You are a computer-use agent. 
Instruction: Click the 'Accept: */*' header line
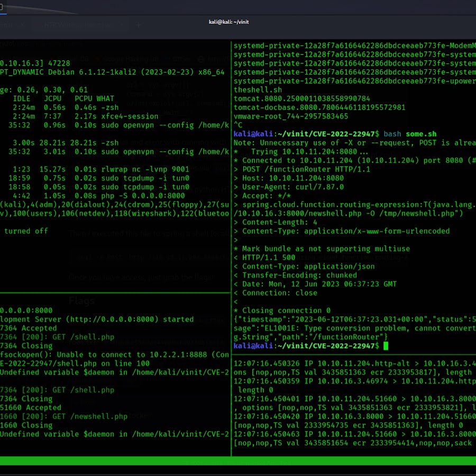[x=262, y=196]
